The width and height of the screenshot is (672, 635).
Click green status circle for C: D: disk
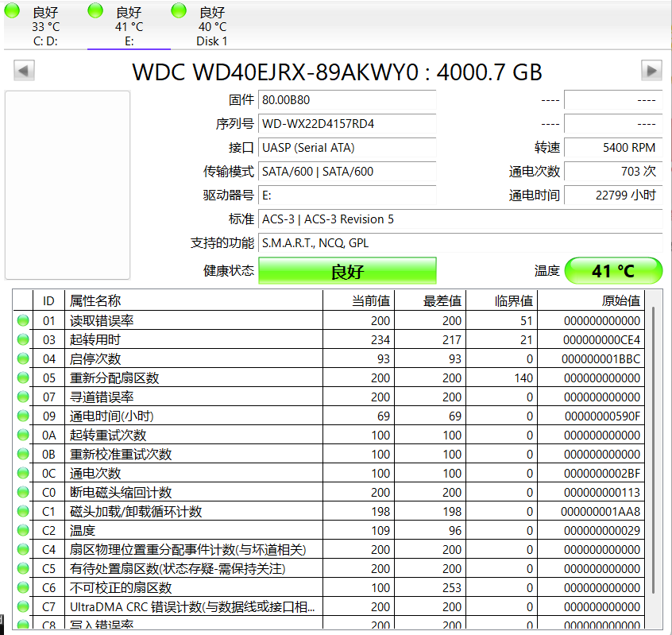[12, 10]
